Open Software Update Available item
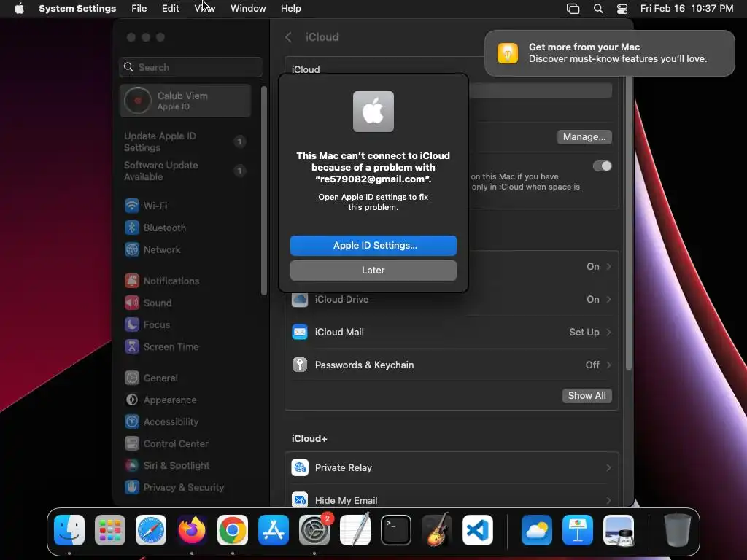Image resolution: width=747 pixels, height=560 pixels. pyautogui.click(x=185, y=171)
